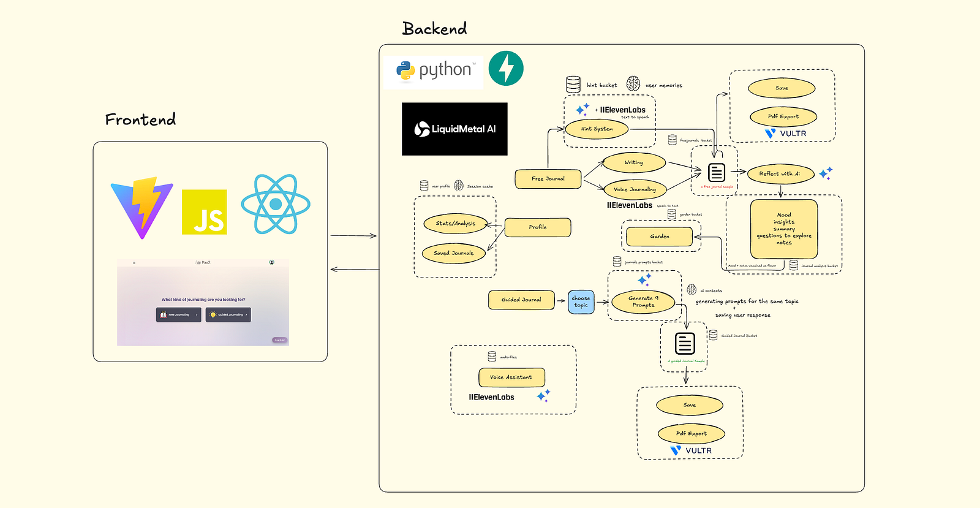Click the "user memories" label

click(664, 86)
